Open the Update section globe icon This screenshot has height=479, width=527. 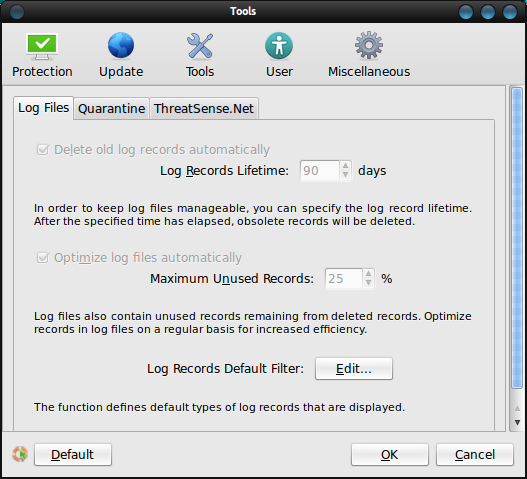[x=121, y=45]
